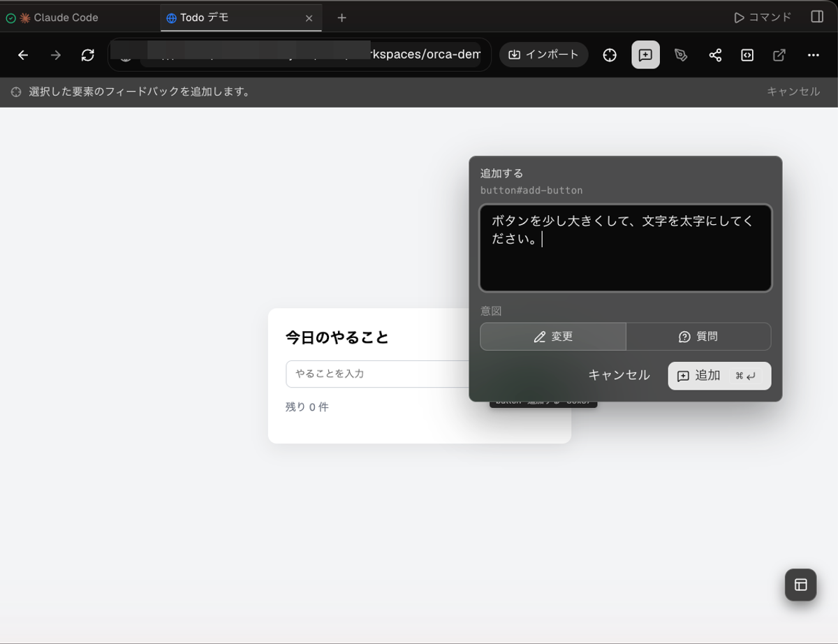Toggle the sidebar panel icon at top right

point(817,17)
